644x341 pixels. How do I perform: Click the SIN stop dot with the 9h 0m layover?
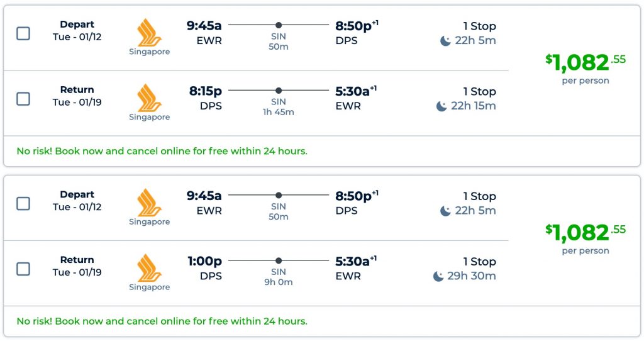tap(279, 260)
